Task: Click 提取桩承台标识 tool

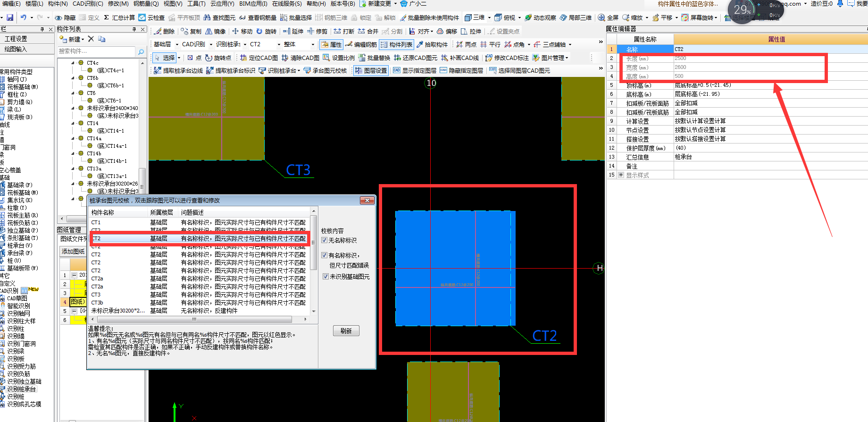Action: 231,70
